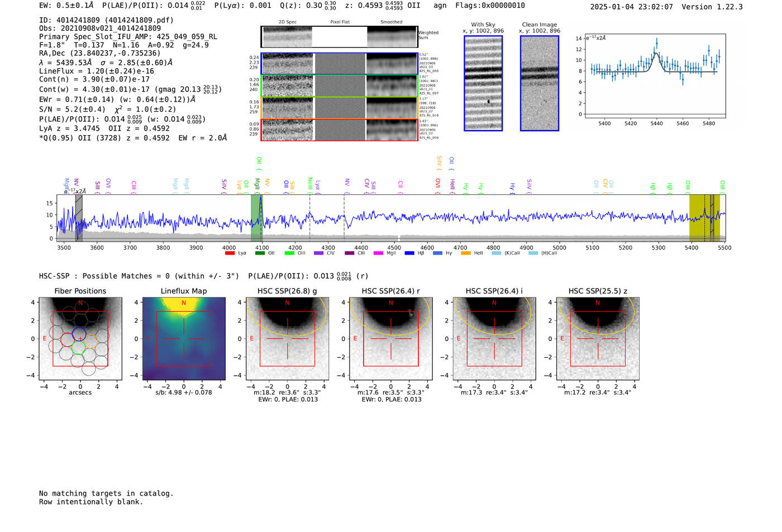Click the 2025-01-04 23:02:07 timestamp
Image resolution: width=782 pixels, height=532 pixels.
632,7
